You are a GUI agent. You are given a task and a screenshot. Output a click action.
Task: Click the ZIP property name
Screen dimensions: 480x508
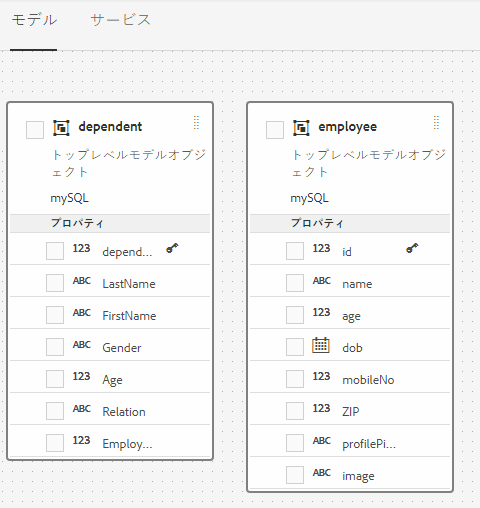(x=351, y=412)
